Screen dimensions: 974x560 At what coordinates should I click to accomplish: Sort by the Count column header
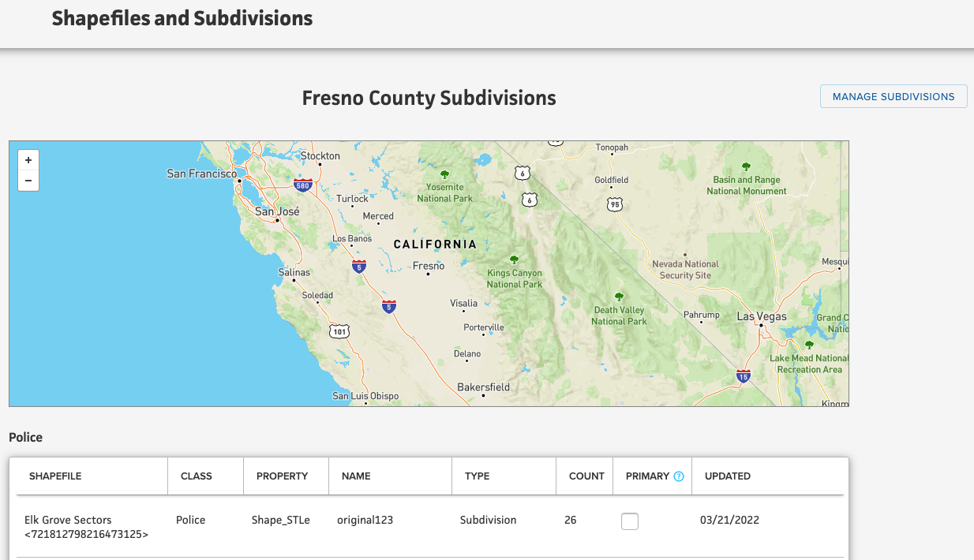(x=586, y=476)
